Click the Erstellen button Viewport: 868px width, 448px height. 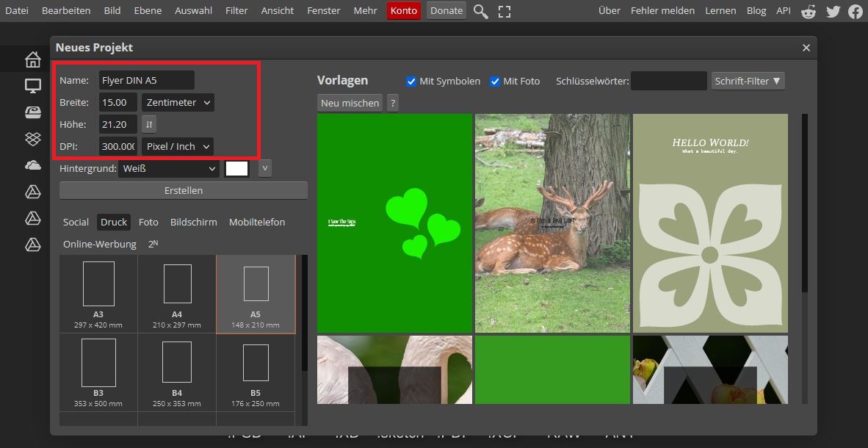pos(184,190)
